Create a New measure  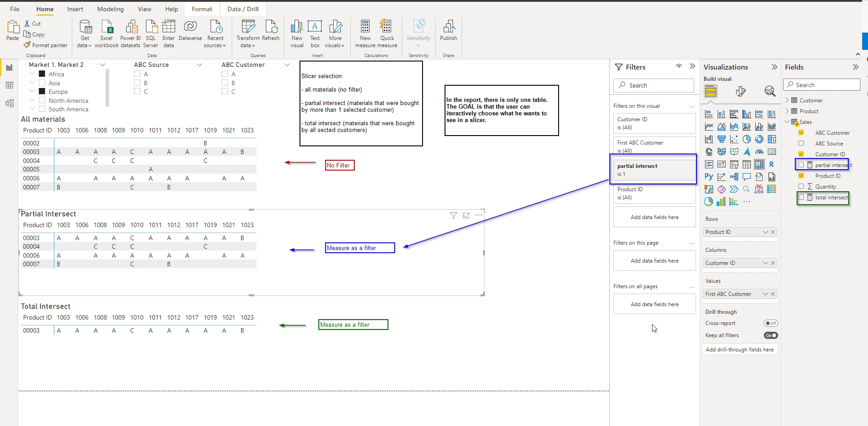[x=365, y=34]
